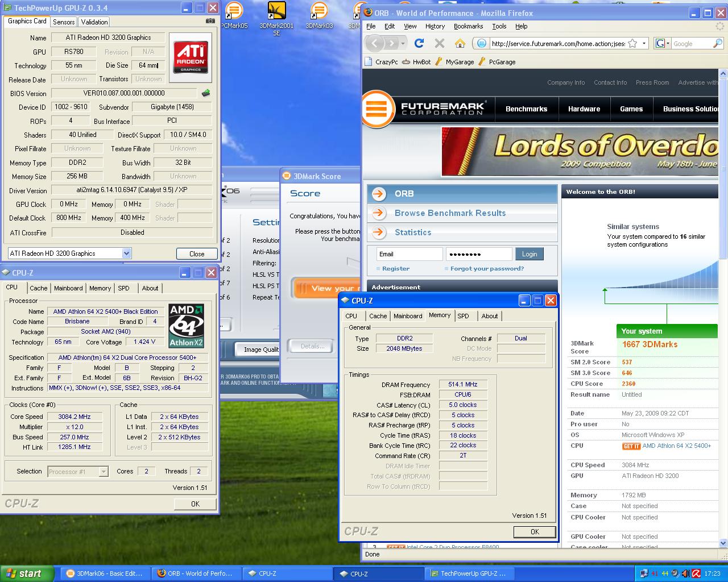Image resolution: width=728 pixels, height=582 pixels.
Task: Open the PcGarage bookmark
Action: point(497,62)
